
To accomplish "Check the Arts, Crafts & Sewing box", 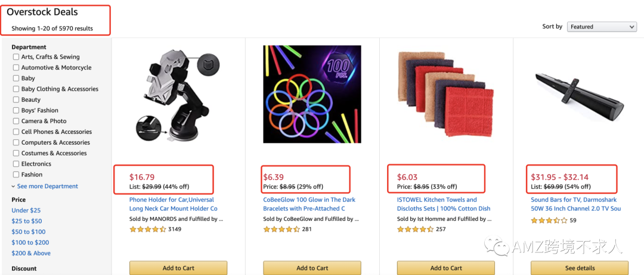I will 16,57.
